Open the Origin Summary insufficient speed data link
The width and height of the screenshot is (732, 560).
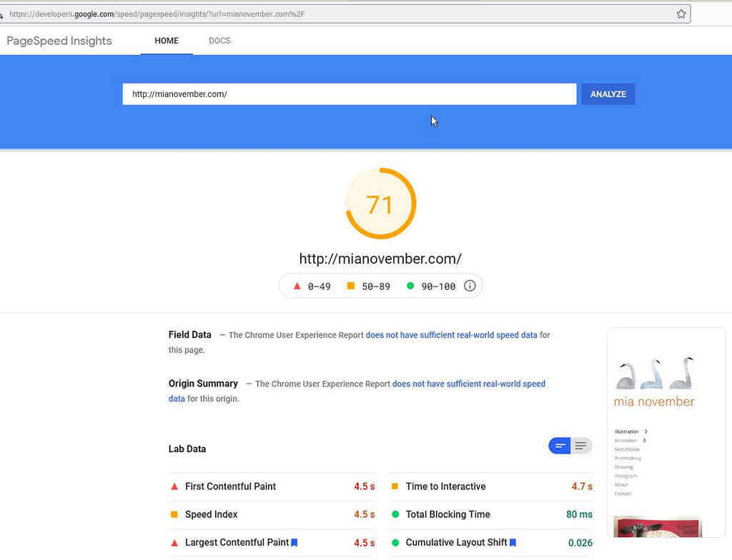469,384
